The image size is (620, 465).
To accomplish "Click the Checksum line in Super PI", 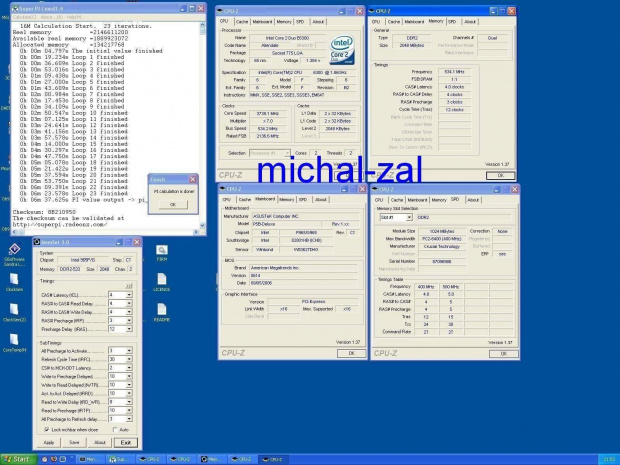I will click(44, 212).
